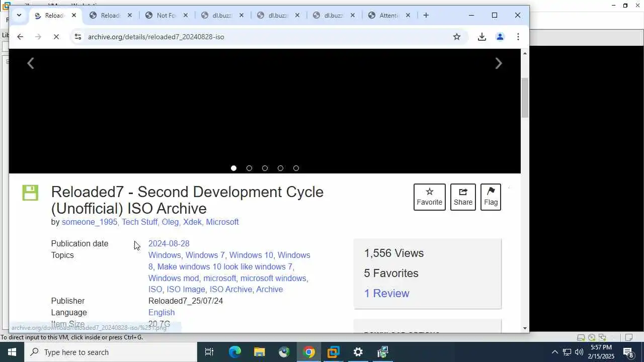Select the fifth carousel dot
The width and height of the screenshot is (644, 362).
pos(296,168)
